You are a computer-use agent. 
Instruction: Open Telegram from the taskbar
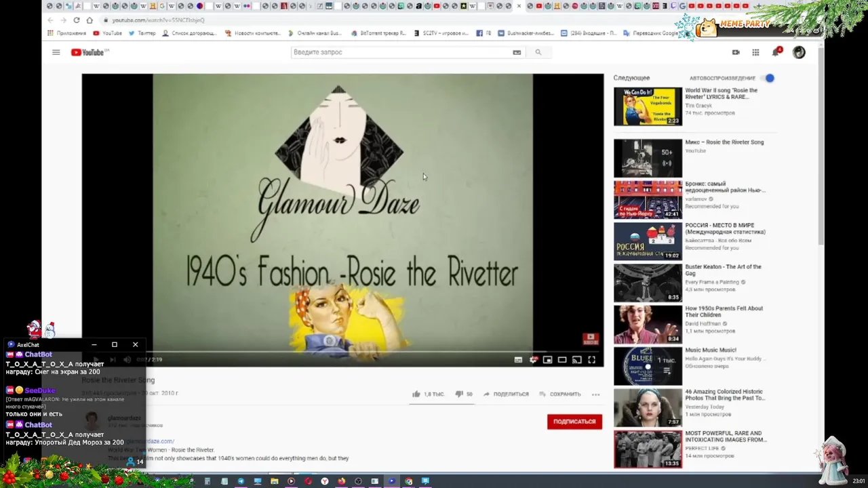241,481
